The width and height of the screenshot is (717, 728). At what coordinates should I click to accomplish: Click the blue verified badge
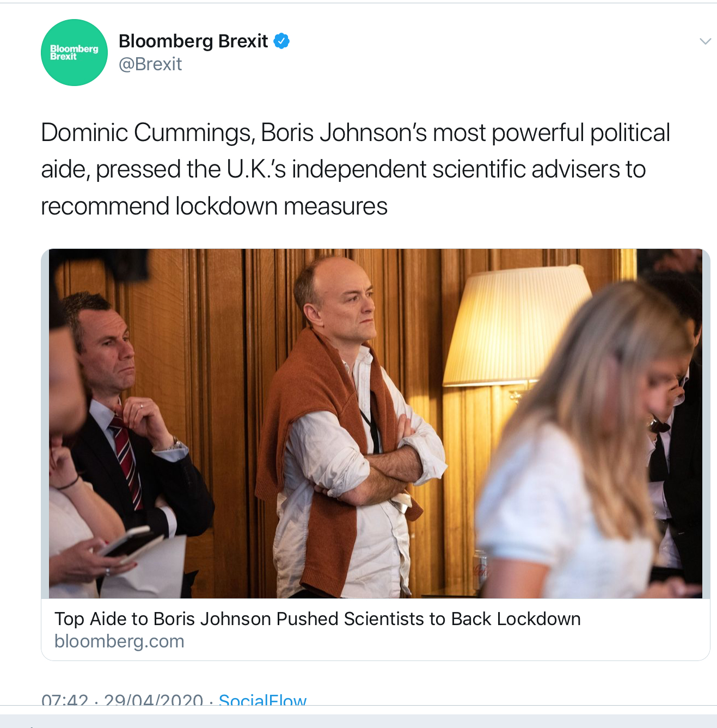[x=281, y=41]
